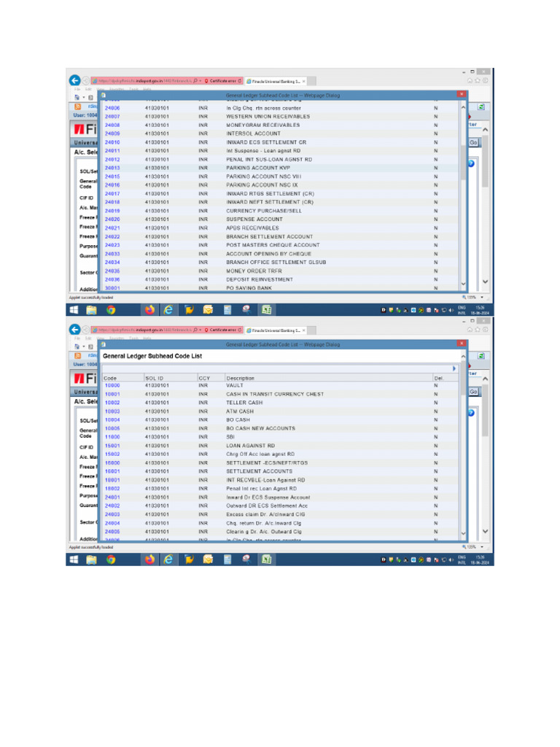The width and height of the screenshot is (560, 747).
Task: Open Excel from the lower screenshot's taskbar
Action: click(x=266, y=560)
